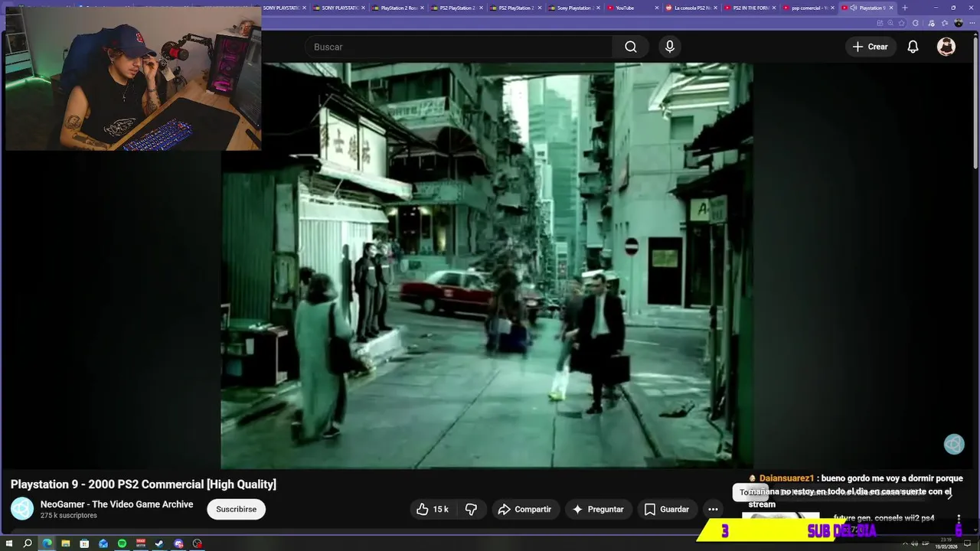The width and height of the screenshot is (980, 551).
Task: Open the future gen. consels wii2 ps4 suggestion
Action: coord(884,518)
